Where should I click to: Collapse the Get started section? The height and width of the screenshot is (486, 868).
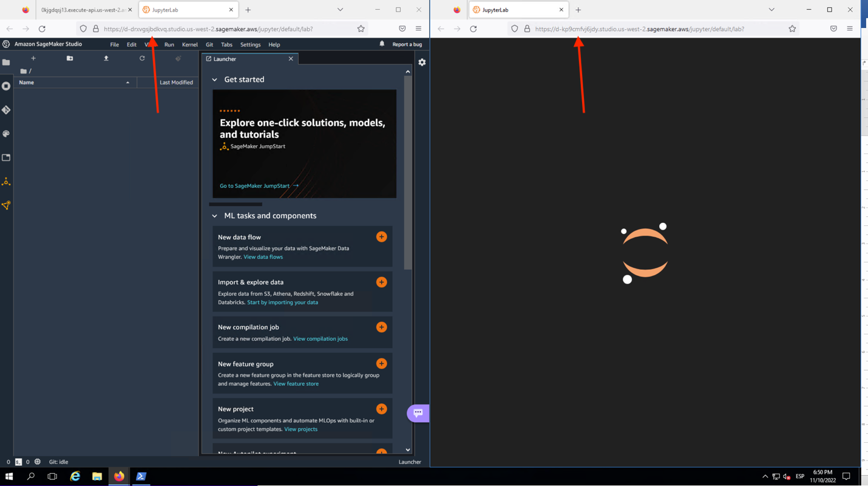point(214,80)
